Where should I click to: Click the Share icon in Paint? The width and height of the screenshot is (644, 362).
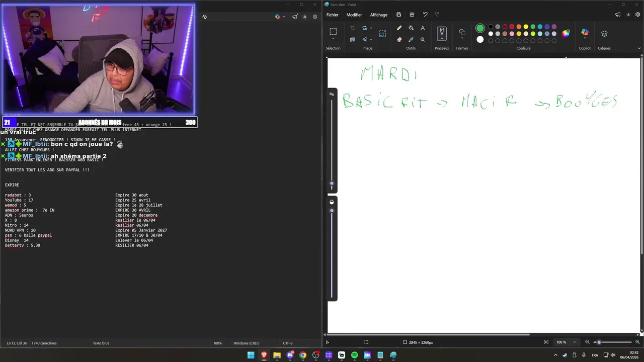[412, 15]
